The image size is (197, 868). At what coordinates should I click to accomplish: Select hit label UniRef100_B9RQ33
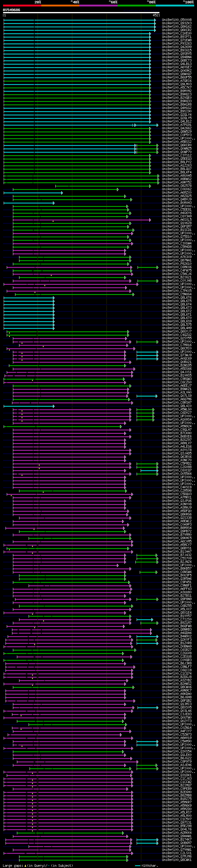click(176, 101)
